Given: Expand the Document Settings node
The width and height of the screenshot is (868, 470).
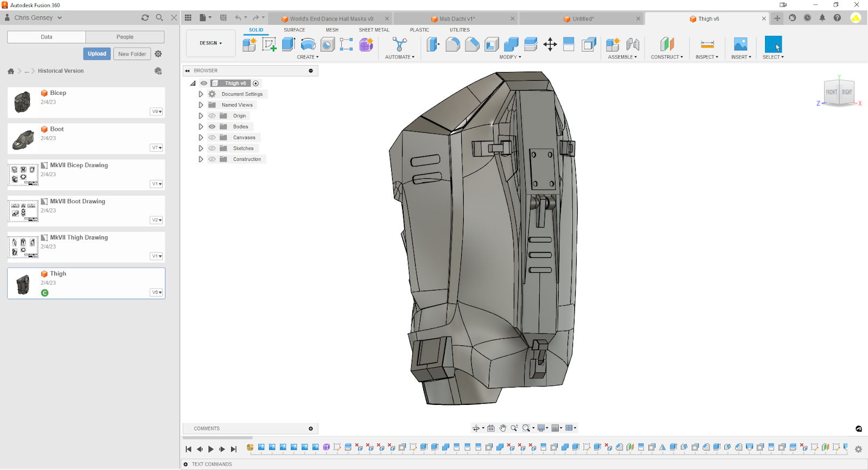Looking at the screenshot, I should click(x=201, y=94).
